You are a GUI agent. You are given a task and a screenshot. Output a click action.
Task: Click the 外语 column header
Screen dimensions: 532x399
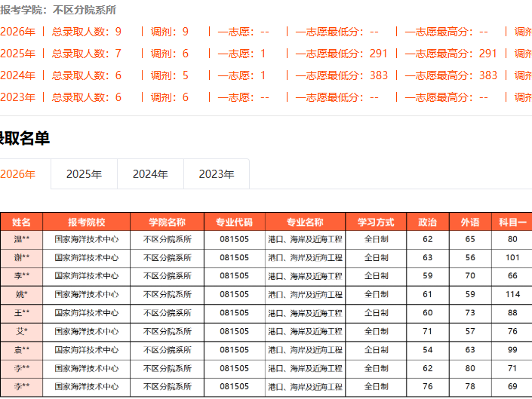[x=470, y=222]
